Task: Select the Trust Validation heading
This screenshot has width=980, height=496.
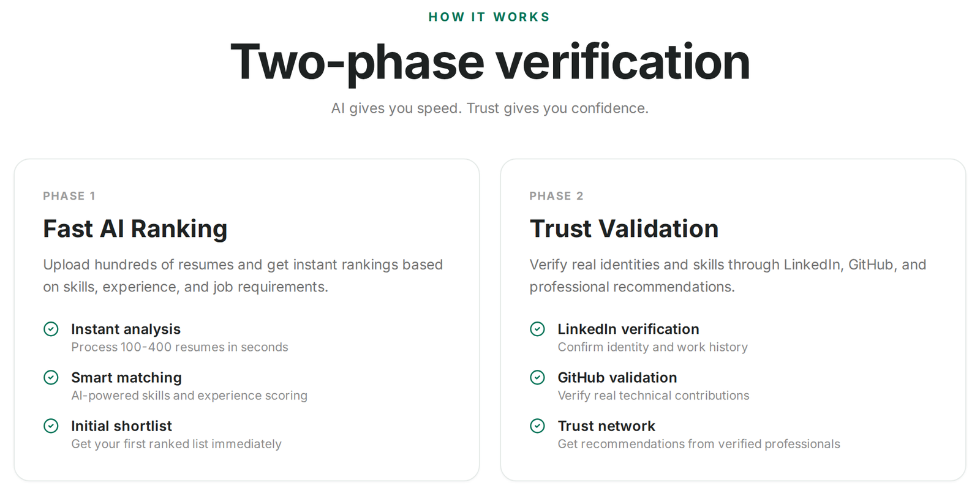Action: (624, 229)
